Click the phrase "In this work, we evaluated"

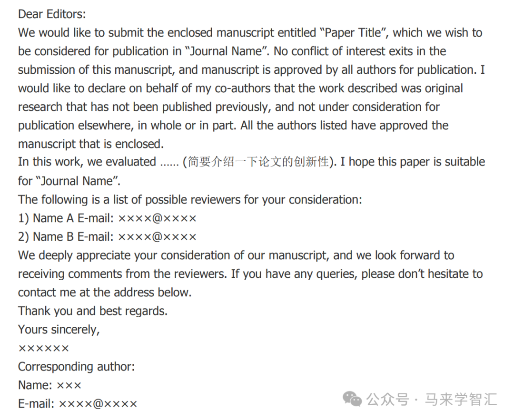(87, 162)
